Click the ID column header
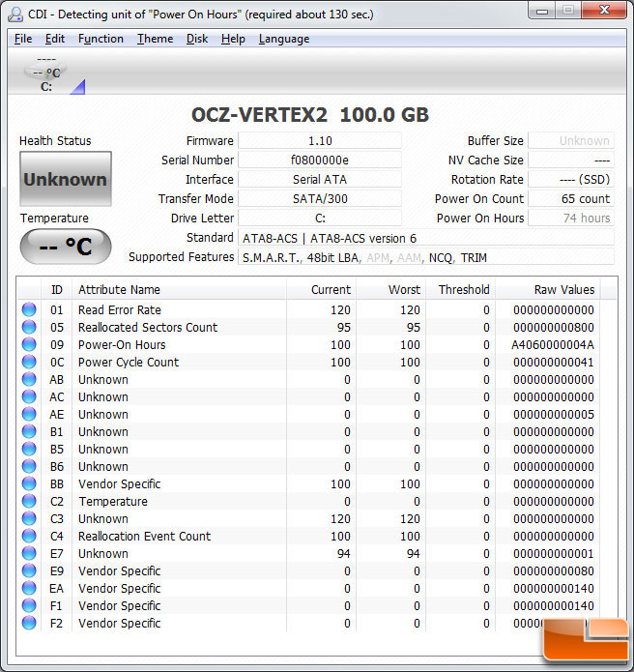The width and height of the screenshot is (634, 672). 57,290
